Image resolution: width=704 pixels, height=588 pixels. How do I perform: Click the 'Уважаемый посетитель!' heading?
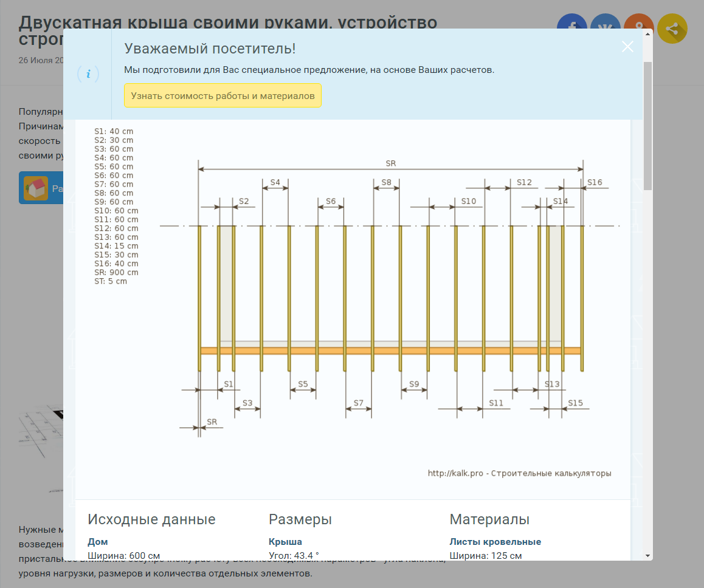(x=210, y=49)
